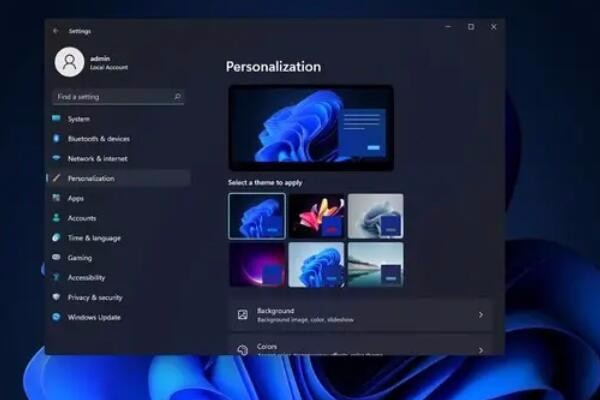
Task: Click the Time & language globe icon
Action: [x=56, y=238]
